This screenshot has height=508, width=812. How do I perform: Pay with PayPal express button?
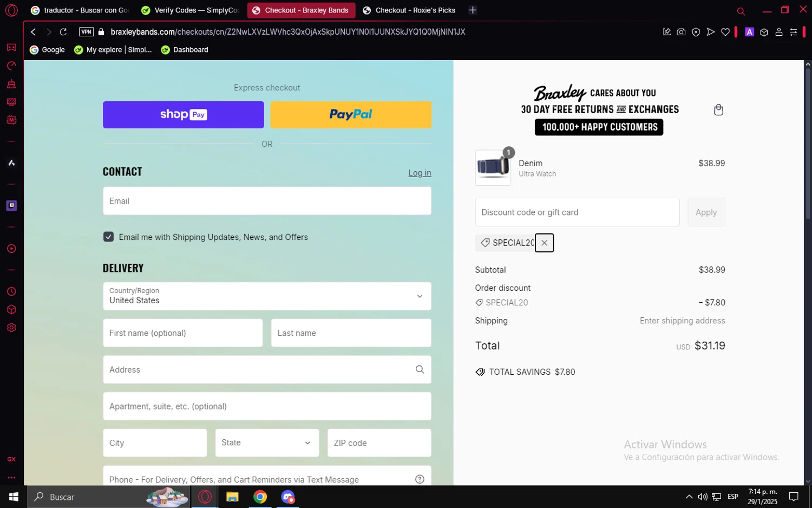click(351, 115)
